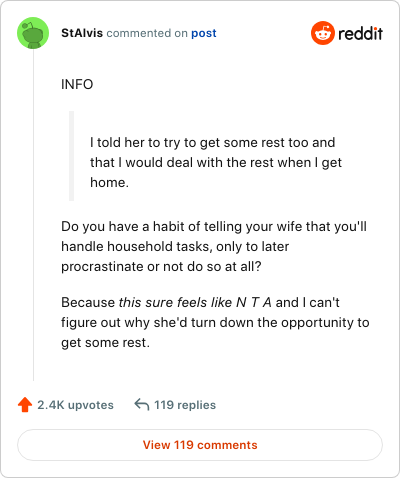This screenshot has height=478, width=400.
Task: Click the italic text "this sure feels like N T A"
Action: click(x=195, y=303)
